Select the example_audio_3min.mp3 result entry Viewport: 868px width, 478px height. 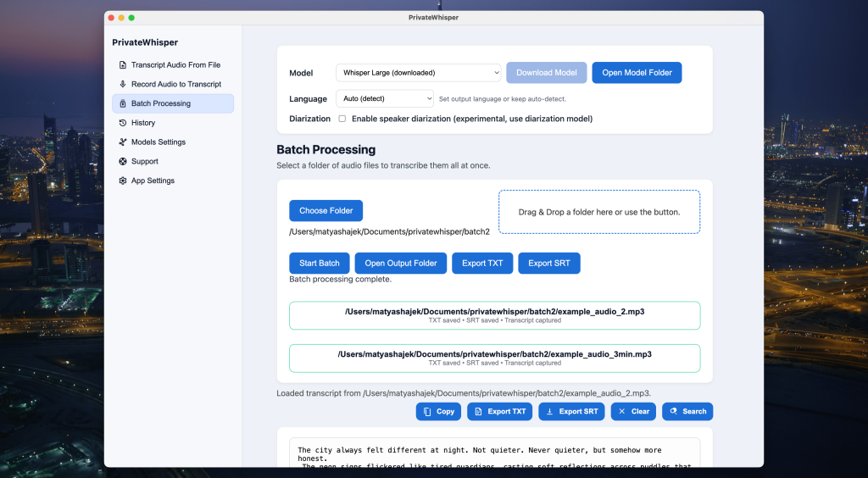494,358
